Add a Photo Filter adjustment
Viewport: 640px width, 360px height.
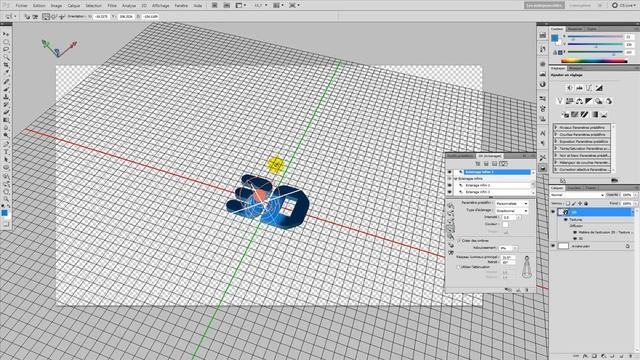click(599, 101)
